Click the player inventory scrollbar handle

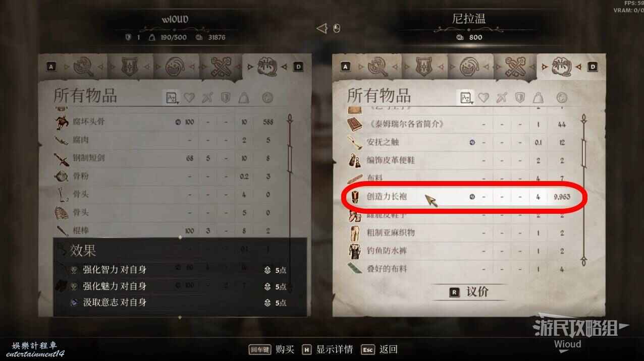290,158
